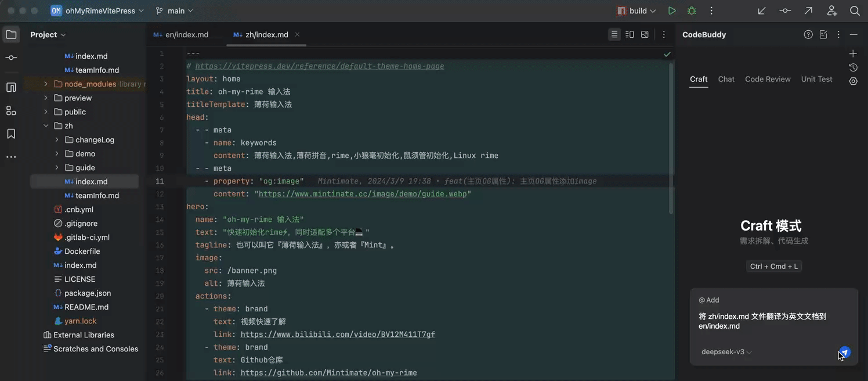Click the @Add button in CodeBuddy prompt
Screen dimensions: 868x381
708,300
